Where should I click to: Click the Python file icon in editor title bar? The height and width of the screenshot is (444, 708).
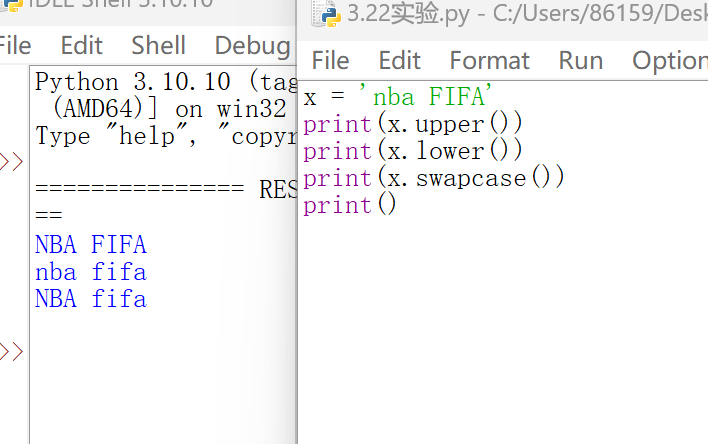pos(324,16)
